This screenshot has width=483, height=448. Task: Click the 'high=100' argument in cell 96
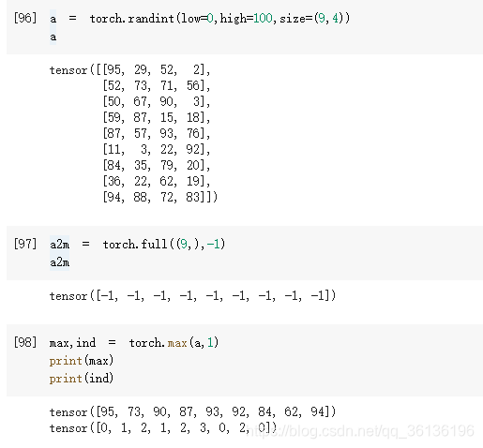coord(246,18)
